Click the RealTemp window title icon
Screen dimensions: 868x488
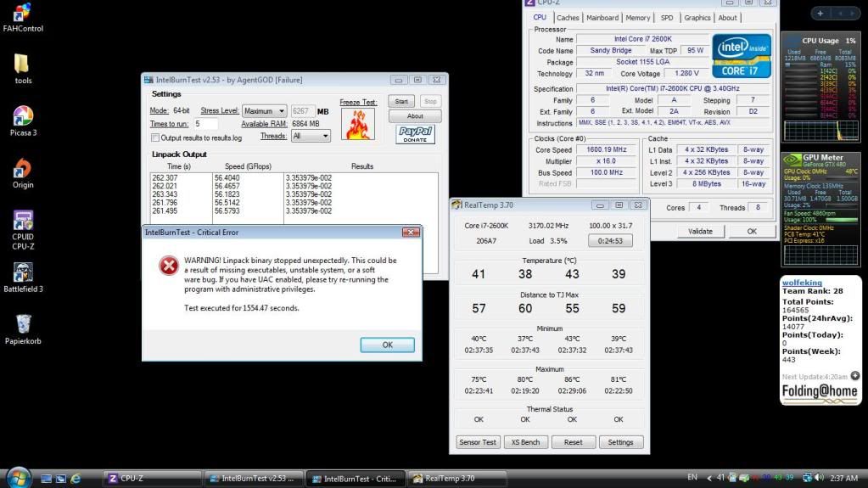pyautogui.click(x=456, y=205)
